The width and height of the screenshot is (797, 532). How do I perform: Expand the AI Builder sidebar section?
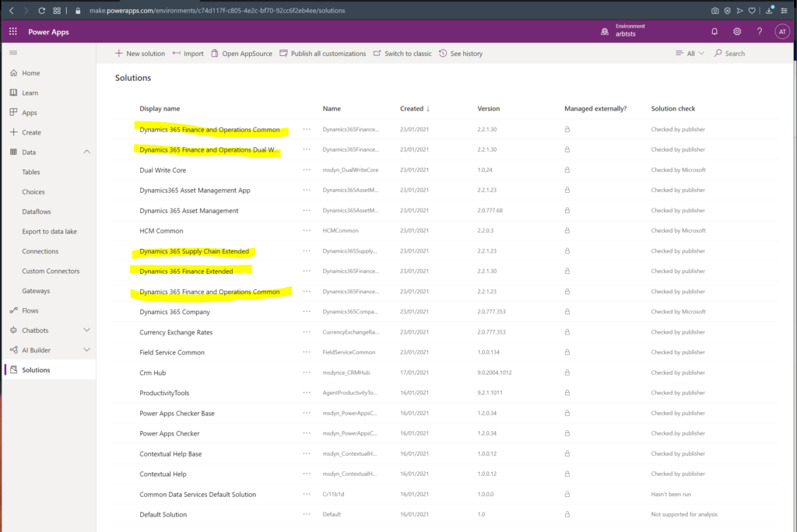[x=86, y=350]
